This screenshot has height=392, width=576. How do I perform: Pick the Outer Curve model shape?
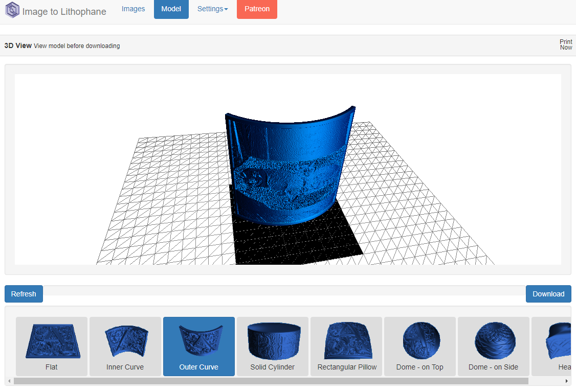click(198, 346)
